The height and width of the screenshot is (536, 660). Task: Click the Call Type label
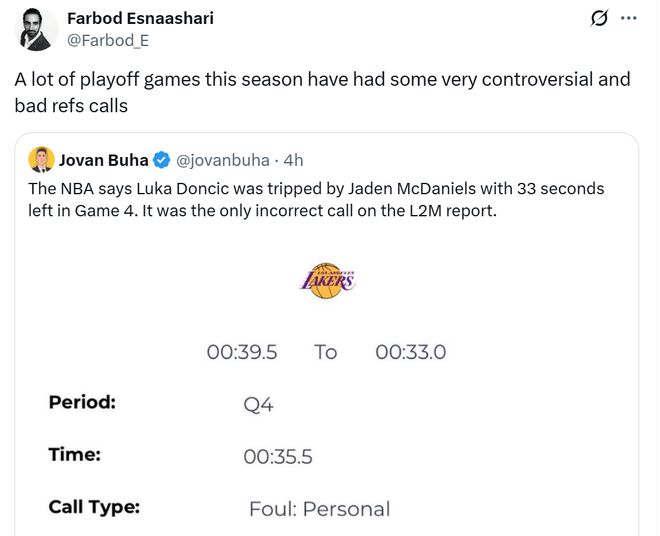tap(94, 507)
